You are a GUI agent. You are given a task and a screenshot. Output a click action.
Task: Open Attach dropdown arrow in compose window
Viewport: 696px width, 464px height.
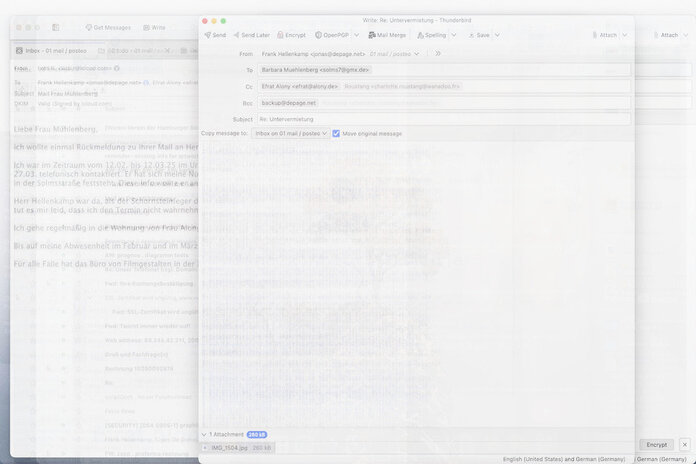coord(625,35)
